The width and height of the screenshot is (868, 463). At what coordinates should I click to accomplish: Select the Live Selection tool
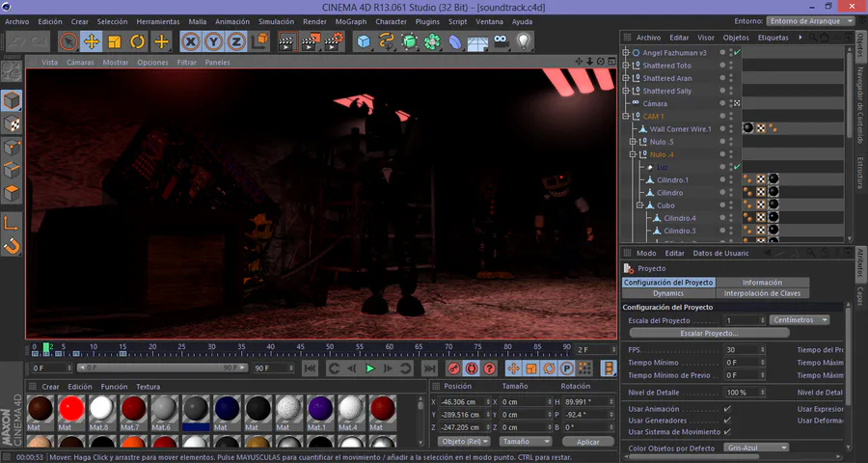68,41
